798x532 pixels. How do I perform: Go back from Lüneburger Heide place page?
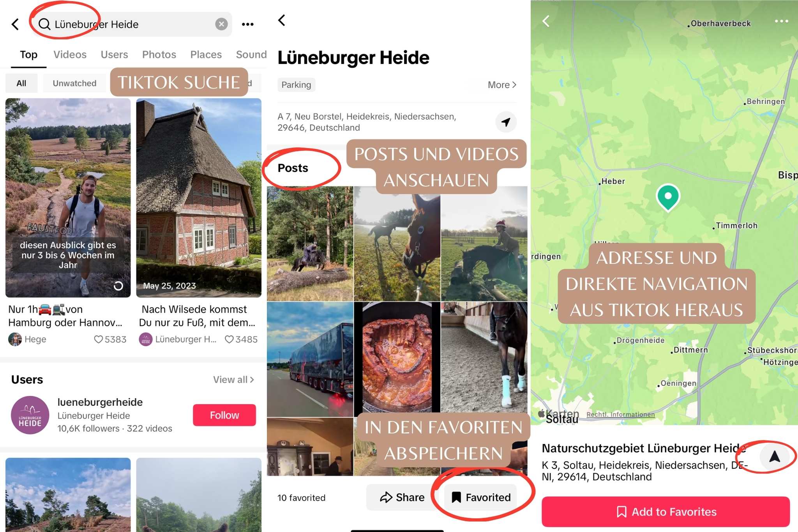point(282,20)
